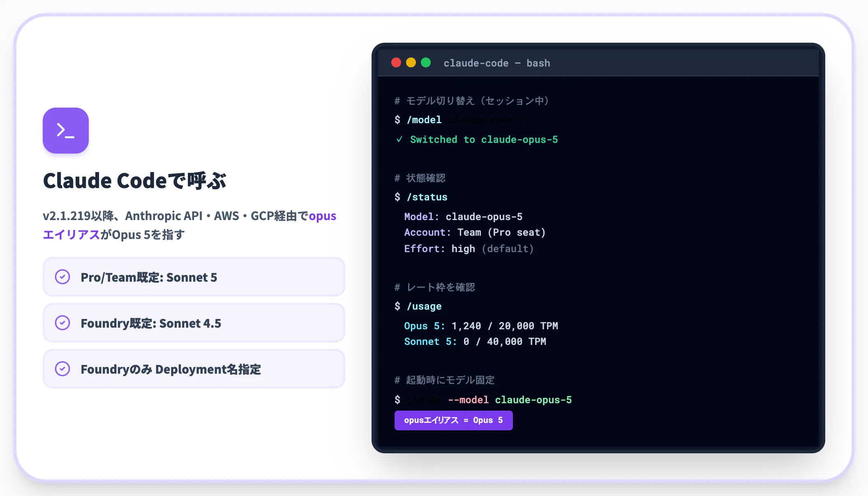Click the red close dot in terminal
868x496 pixels.
[x=396, y=62]
